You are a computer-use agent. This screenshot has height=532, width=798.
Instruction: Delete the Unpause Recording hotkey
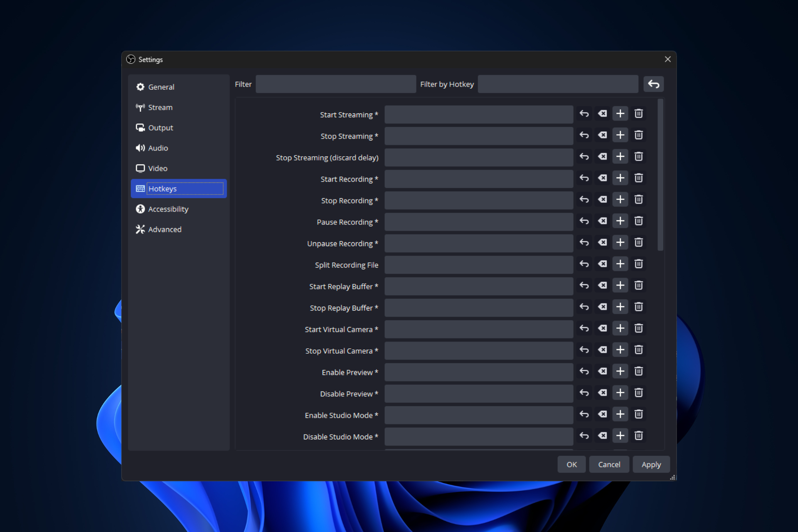(x=638, y=242)
